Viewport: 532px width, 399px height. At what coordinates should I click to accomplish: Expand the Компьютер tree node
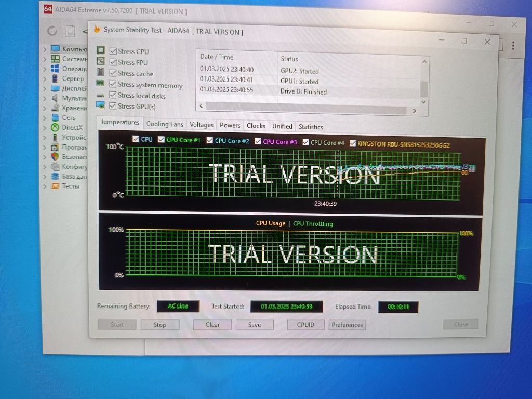click(x=45, y=49)
